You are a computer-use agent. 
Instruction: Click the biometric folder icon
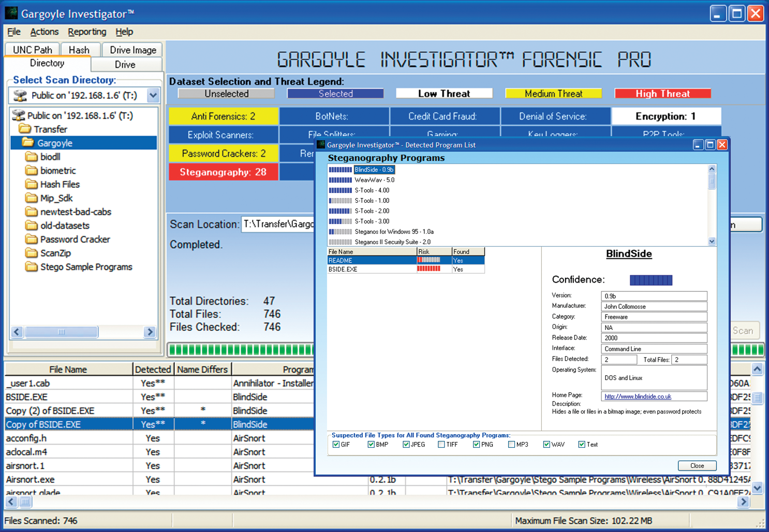[x=32, y=170]
